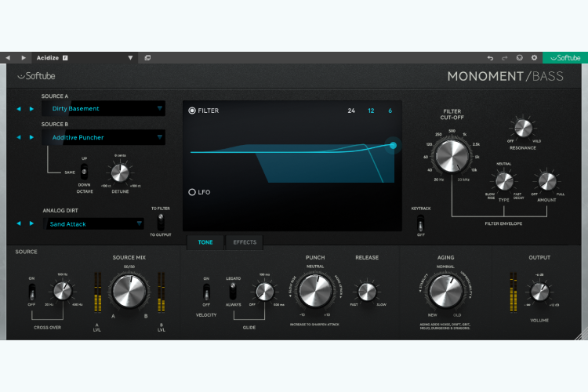
Task: Select next Analog Dirt type
Action: tap(31, 223)
